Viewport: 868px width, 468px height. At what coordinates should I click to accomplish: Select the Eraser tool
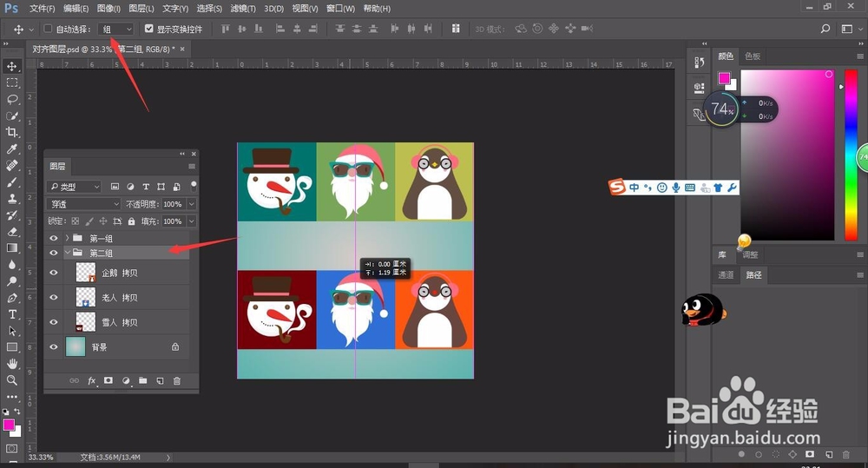click(11, 232)
